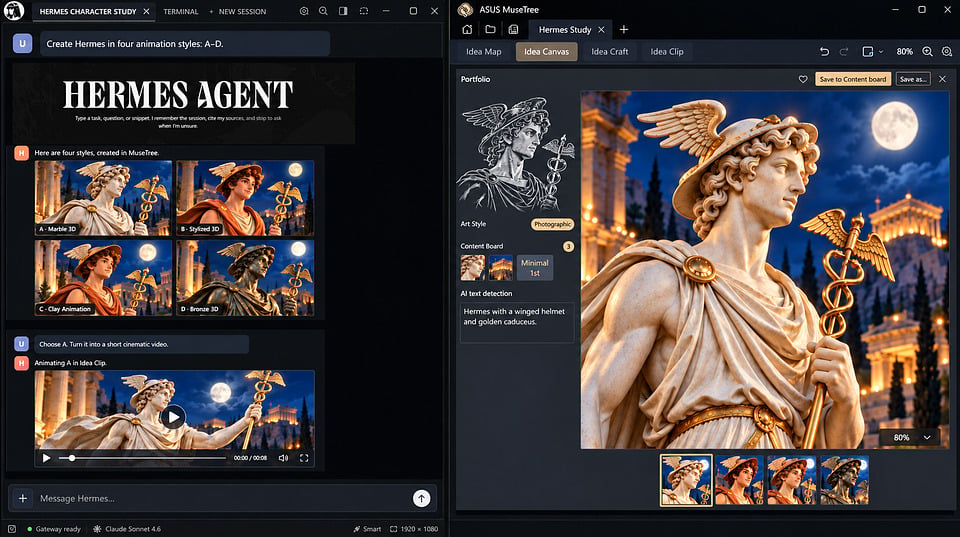Close the Hermes Study tab
The height and width of the screenshot is (537, 960).
click(601, 29)
